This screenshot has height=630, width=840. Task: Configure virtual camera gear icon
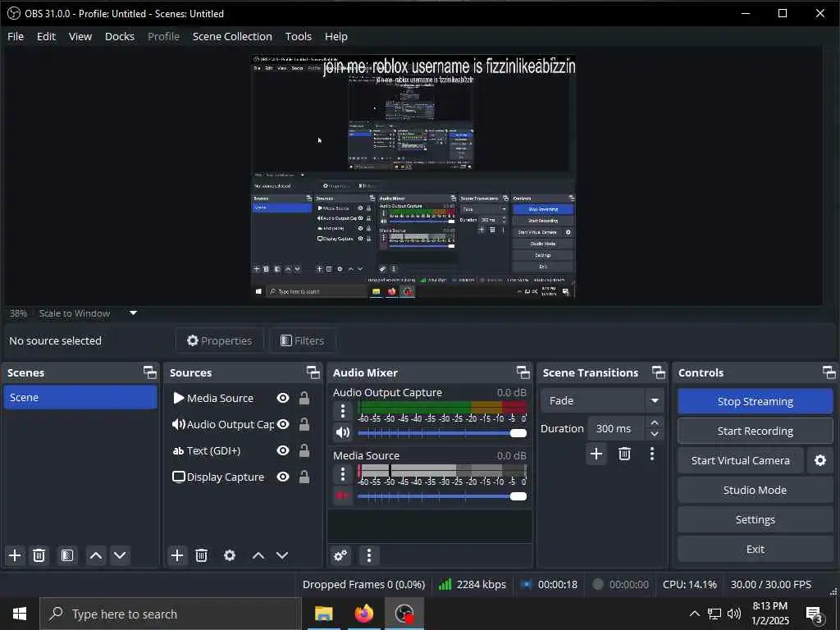coord(820,460)
